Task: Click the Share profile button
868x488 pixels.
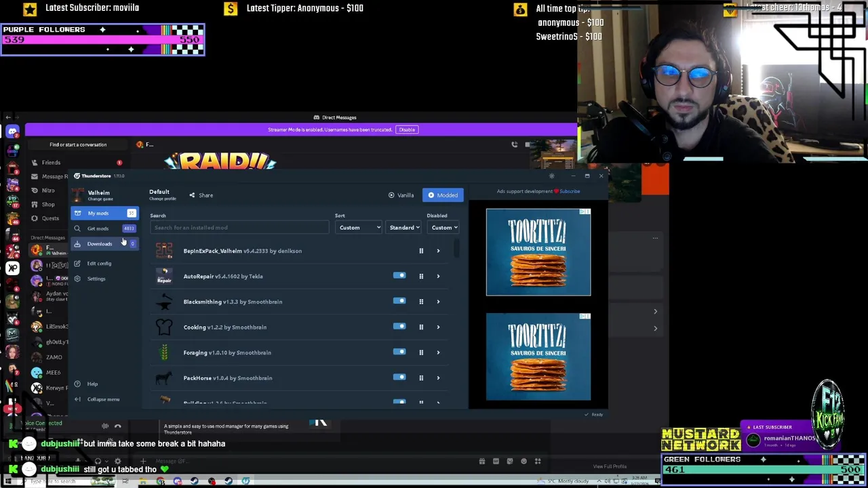Action: [201, 195]
